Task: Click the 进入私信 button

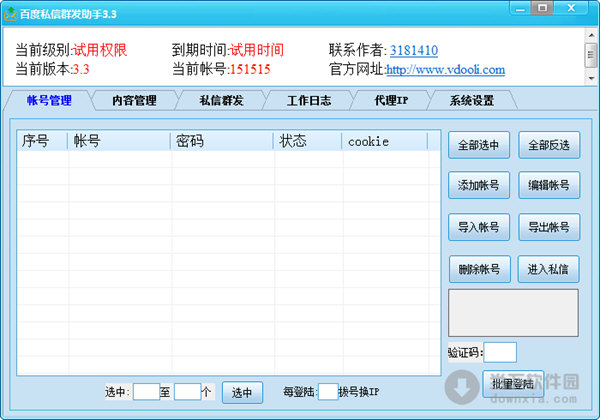Action: coord(548,269)
